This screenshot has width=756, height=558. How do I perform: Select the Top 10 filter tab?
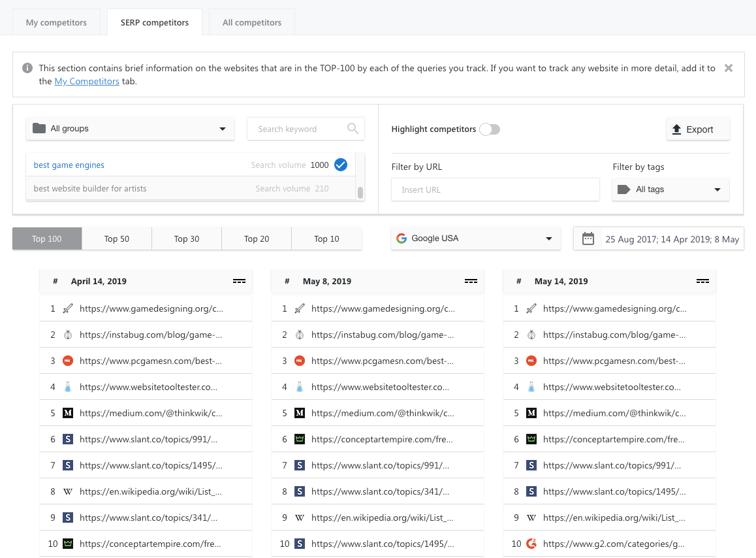click(x=326, y=239)
